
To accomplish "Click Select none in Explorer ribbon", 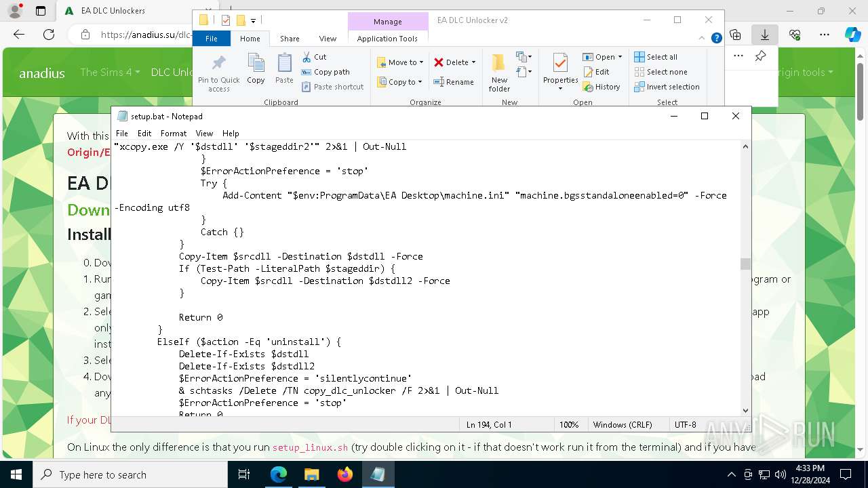I will (x=660, y=72).
